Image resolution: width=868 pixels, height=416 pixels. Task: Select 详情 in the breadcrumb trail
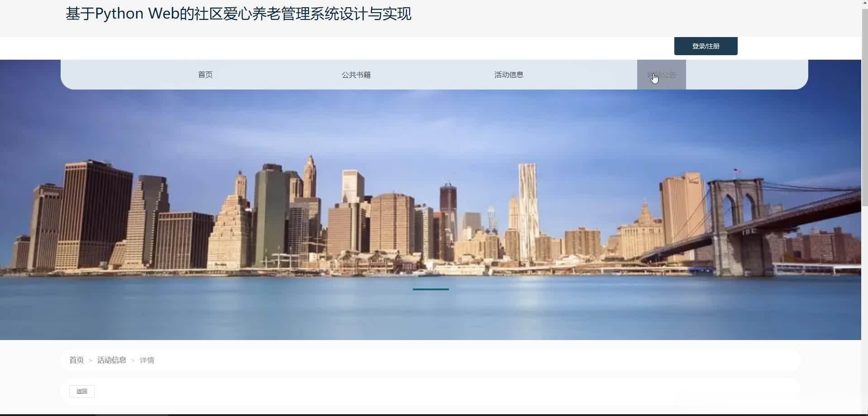147,360
